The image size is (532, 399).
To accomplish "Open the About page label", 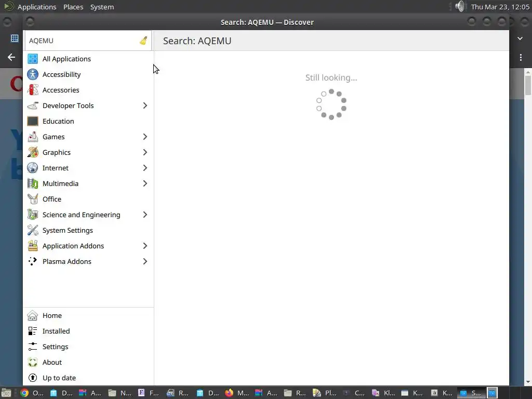I will 52,362.
